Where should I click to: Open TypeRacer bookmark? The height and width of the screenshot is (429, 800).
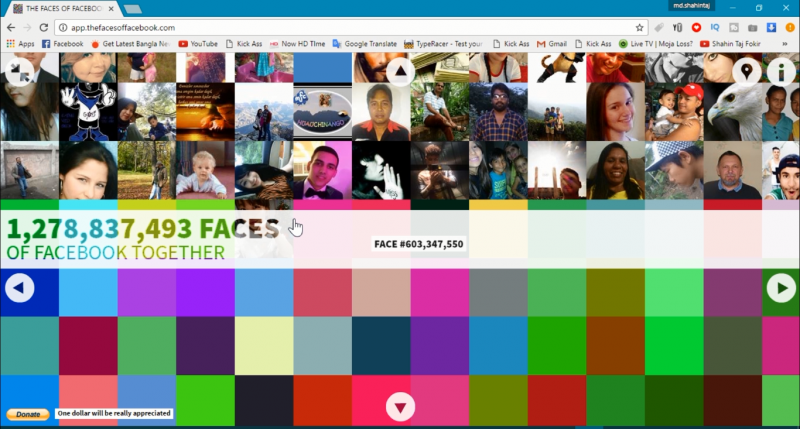point(443,44)
